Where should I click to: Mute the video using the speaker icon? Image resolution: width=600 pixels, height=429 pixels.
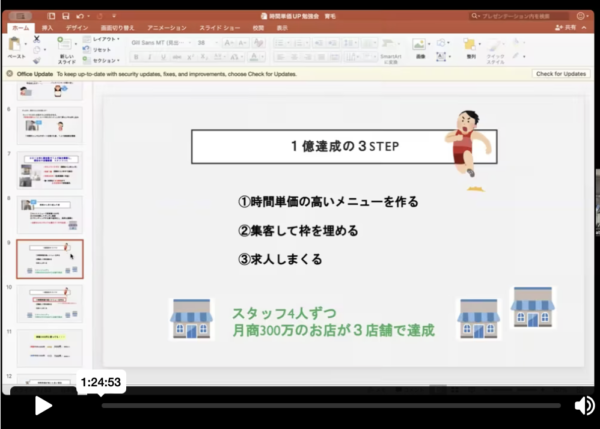pos(584,405)
